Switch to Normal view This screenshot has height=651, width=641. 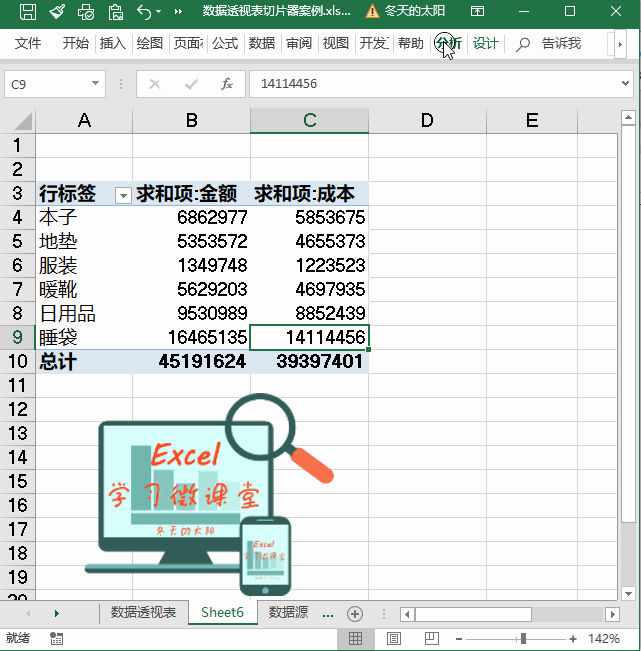355,639
